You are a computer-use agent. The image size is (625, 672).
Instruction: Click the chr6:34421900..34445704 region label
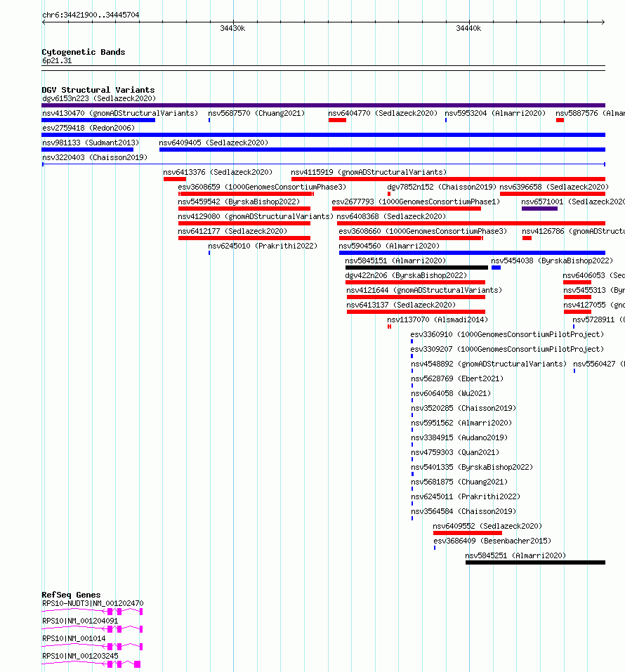point(91,15)
